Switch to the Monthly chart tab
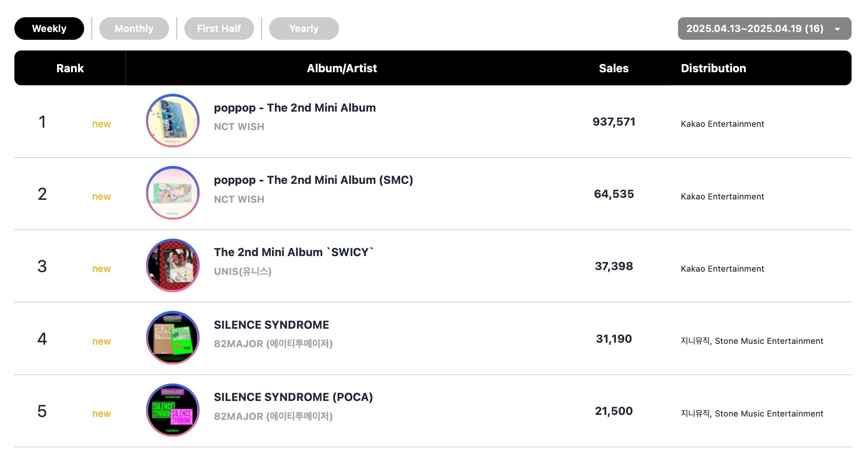 pos(134,28)
